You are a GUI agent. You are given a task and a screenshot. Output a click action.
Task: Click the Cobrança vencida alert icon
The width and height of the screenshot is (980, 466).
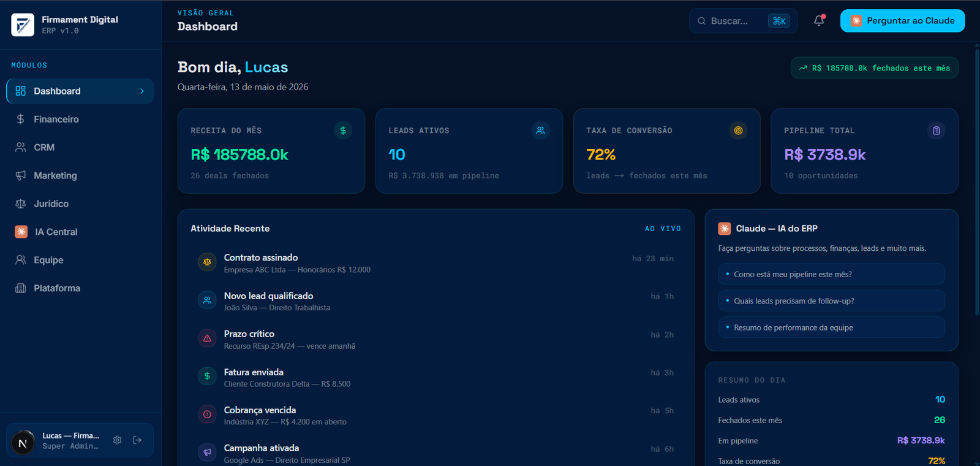point(207,414)
